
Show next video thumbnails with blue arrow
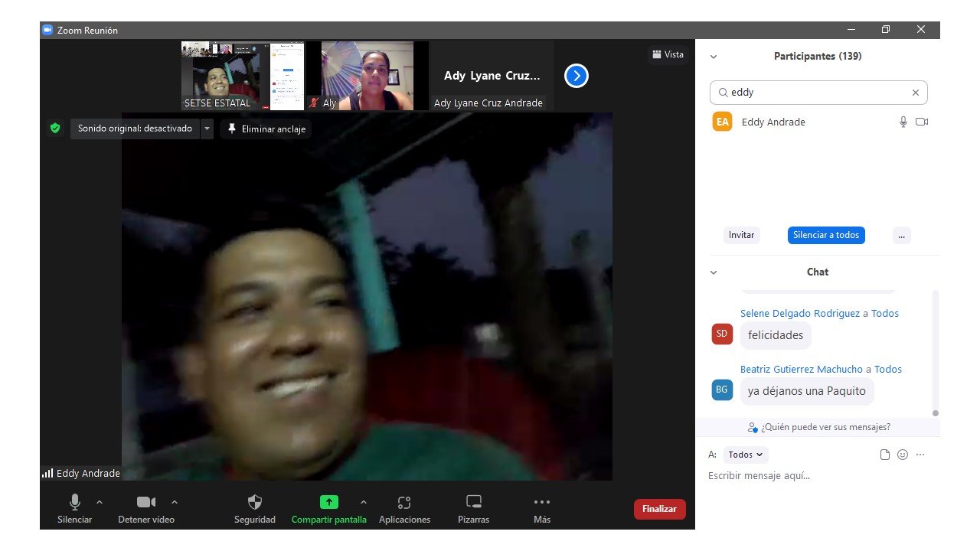pyautogui.click(x=577, y=76)
